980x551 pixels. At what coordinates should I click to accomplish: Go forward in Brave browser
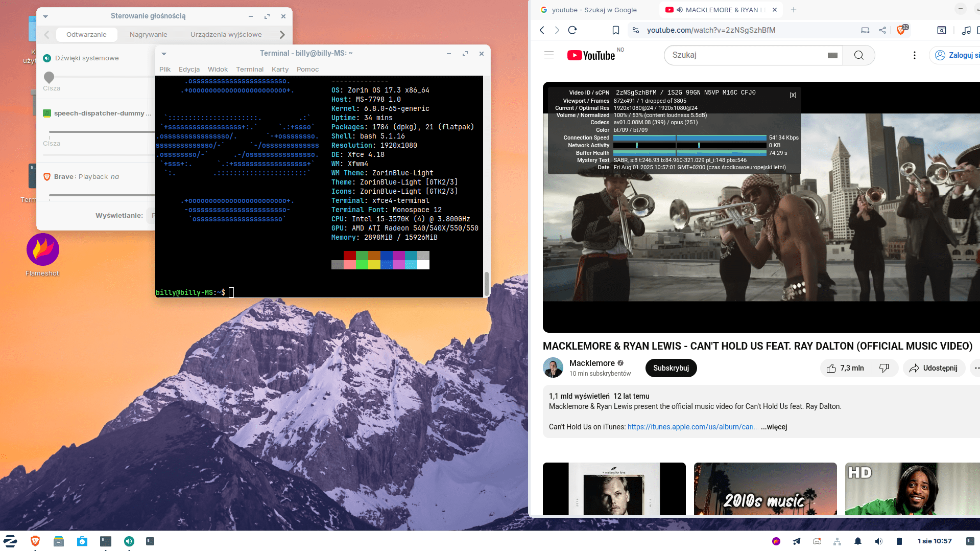[x=557, y=30]
